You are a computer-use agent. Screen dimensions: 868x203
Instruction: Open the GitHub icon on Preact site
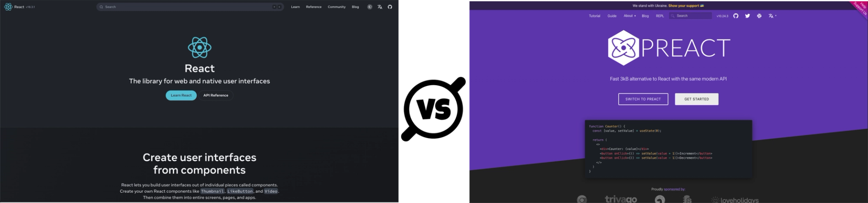click(736, 16)
